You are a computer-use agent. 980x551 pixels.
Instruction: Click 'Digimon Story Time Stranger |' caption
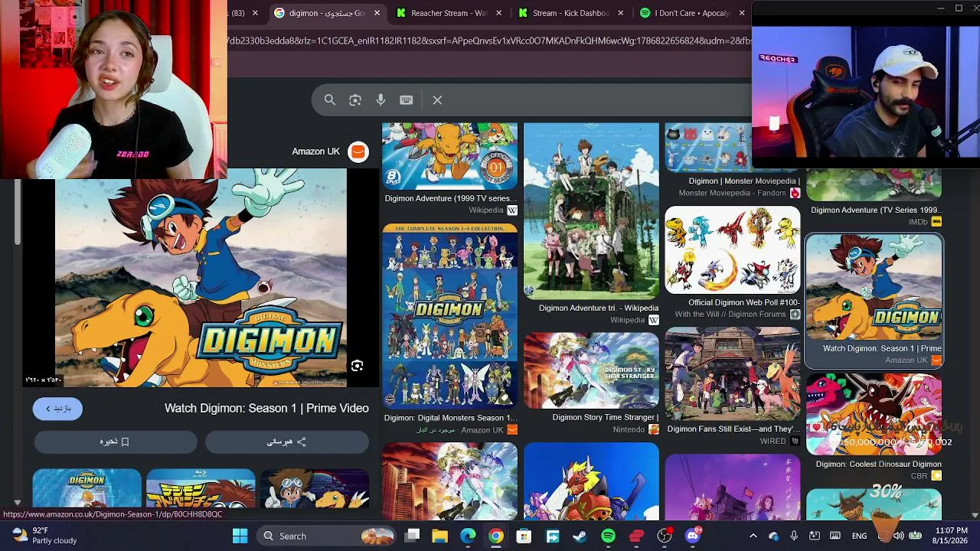(606, 417)
